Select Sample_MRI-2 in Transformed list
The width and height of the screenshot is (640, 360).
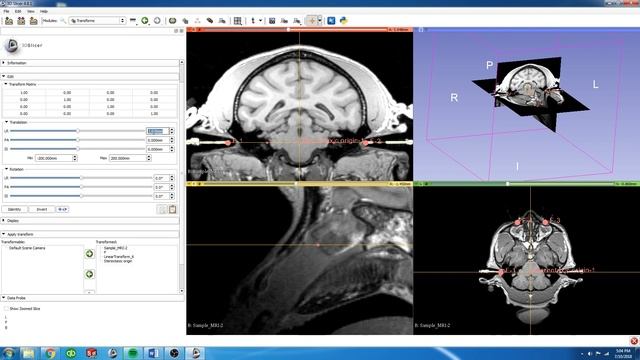[116, 248]
